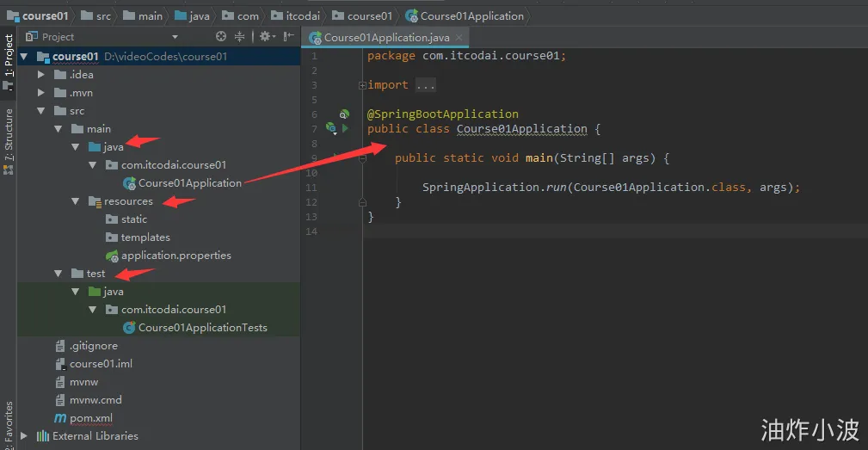The width and height of the screenshot is (868, 450).
Task: Unfold the collapsed import statement
Action: tap(362, 85)
